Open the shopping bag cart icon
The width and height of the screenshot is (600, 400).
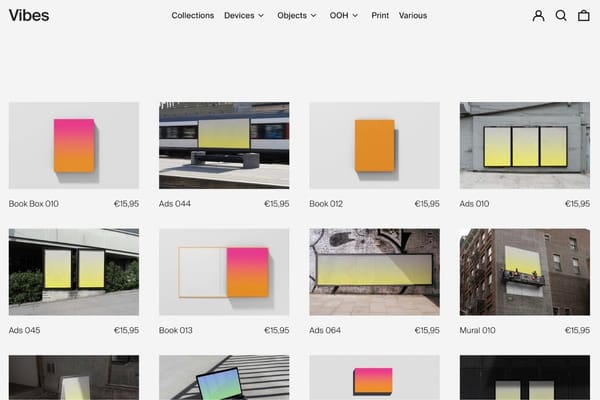point(584,16)
